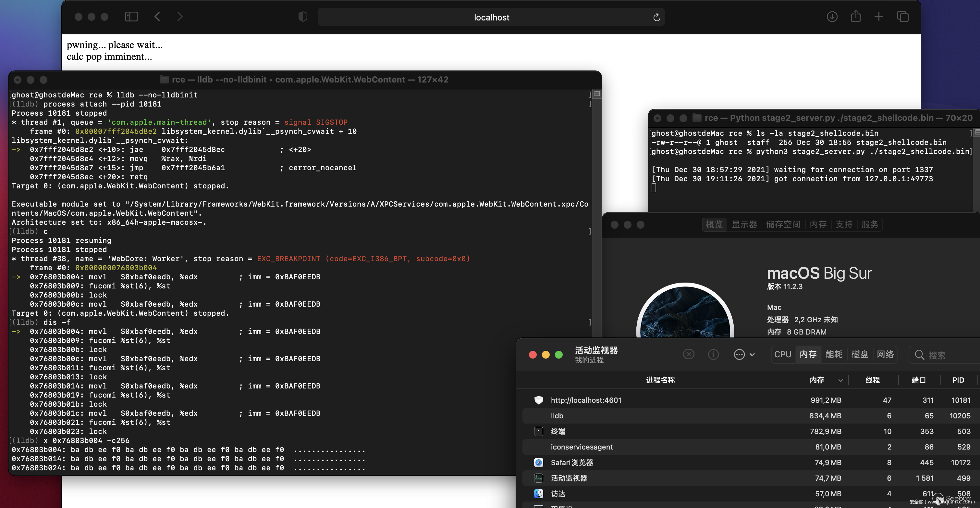The width and height of the screenshot is (980, 508).
Task: Toggle Safari sidebar icon
Action: tap(131, 17)
